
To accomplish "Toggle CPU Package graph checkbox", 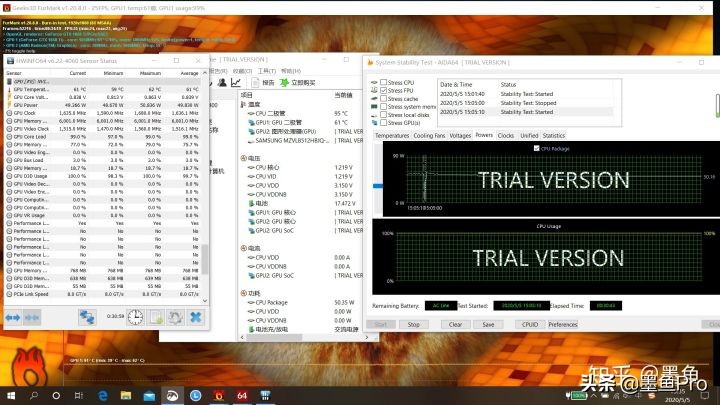I will click(x=536, y=148).
